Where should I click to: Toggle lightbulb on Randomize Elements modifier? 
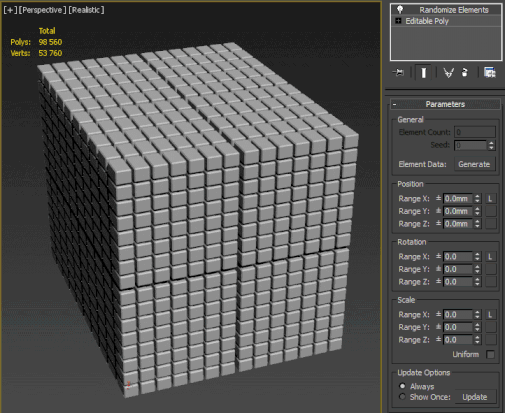400,10
